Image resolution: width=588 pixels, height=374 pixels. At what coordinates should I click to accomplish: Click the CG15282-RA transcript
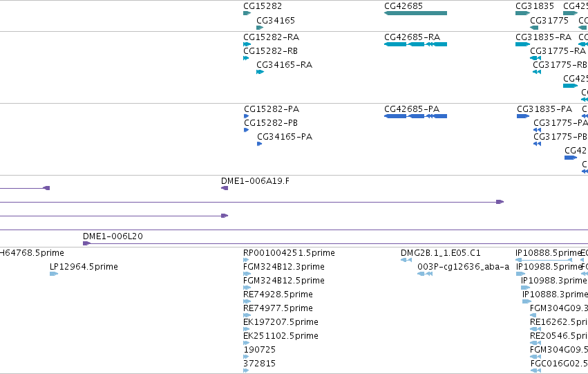pyautogui.click(x=247, y=44)
